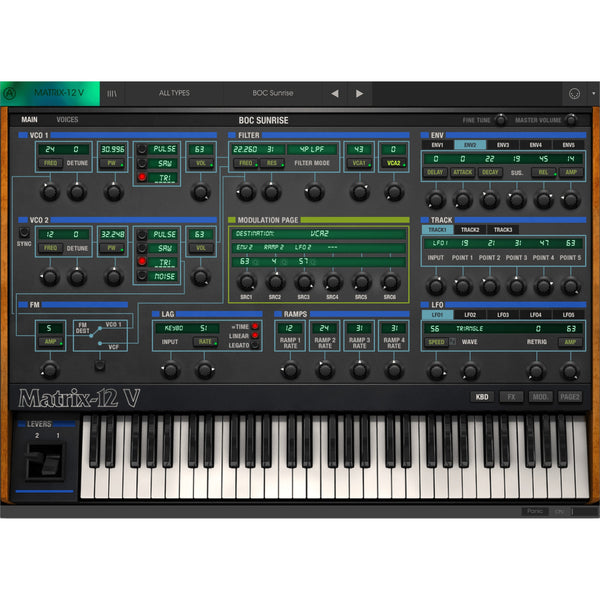Click the KBD button above keyboard
The width and height of the screenshot is (600, 600).
pos(481,397)
